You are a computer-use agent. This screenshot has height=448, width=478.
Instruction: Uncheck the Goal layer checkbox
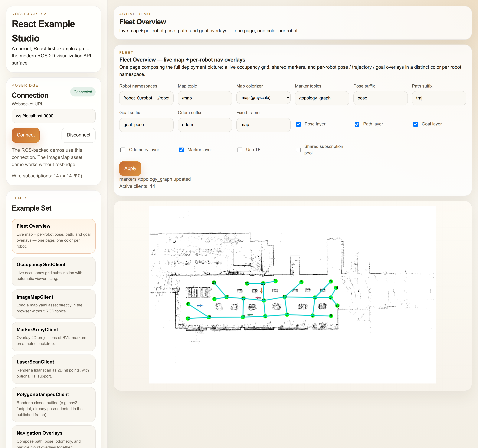point(415,124)
